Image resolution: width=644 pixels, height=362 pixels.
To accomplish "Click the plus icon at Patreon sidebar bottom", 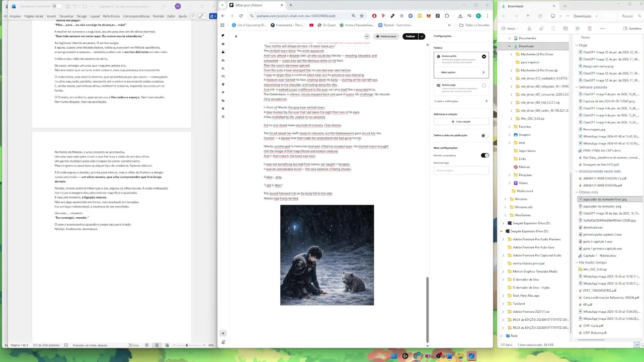I will click(223, 333).
